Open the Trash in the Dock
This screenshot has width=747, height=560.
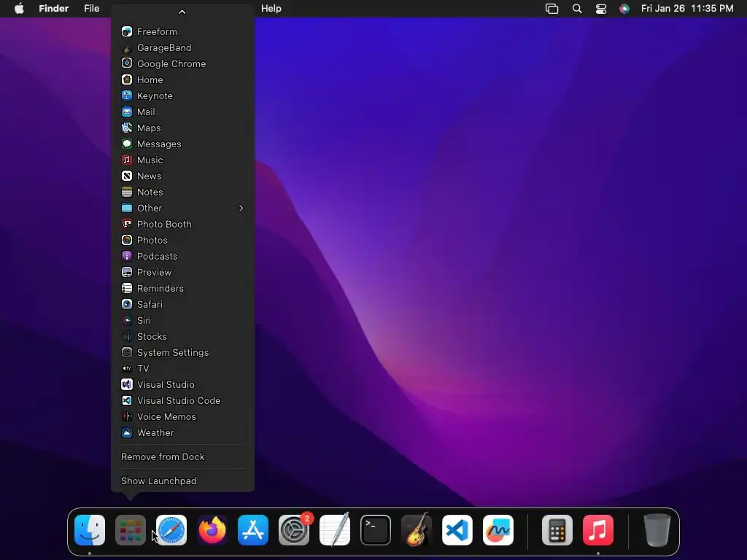point(657,530)
